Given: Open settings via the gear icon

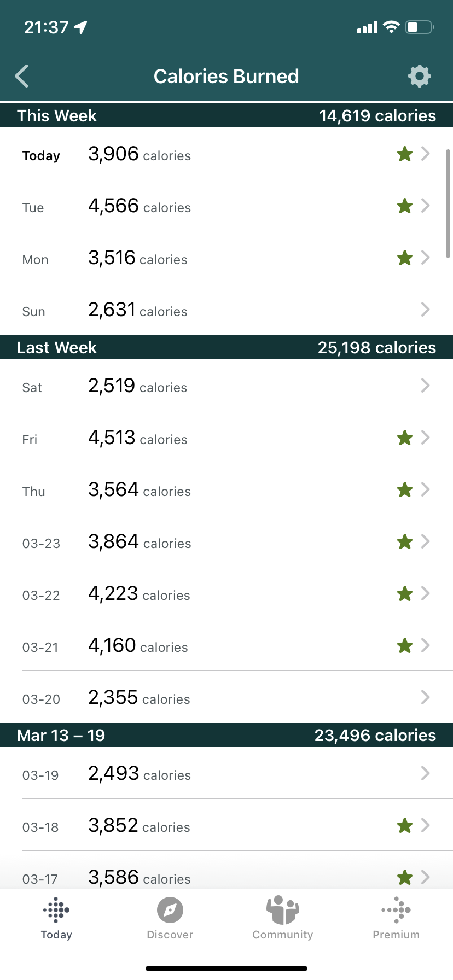Looking at the screenshot, I should (x=420, y=76).
